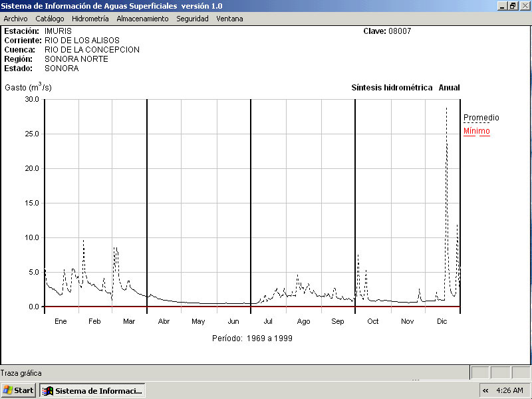Click the Período 1969 a 1999 caption
The height and width of the screenshot is (399, 532).
[252, 338]
